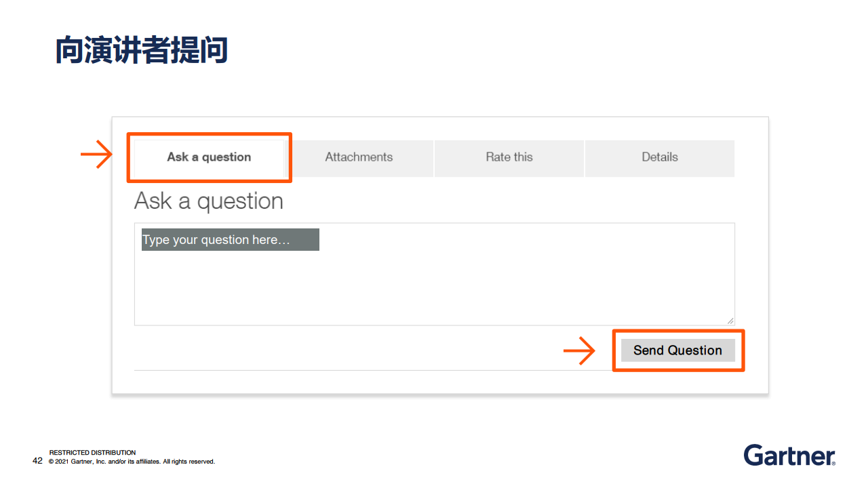Click the resize grip on the question box corner
The height and width of the screenshot is (488, 868).
[x=730, y=321]
